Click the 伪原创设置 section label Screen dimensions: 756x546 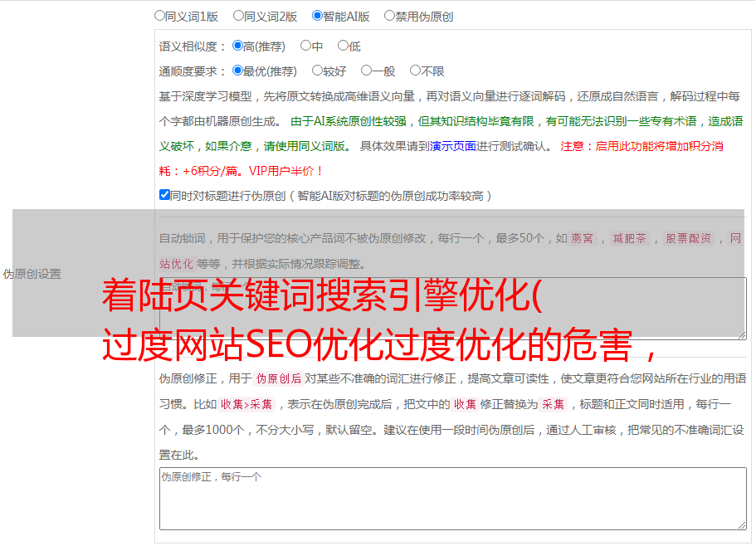point(32,274)
